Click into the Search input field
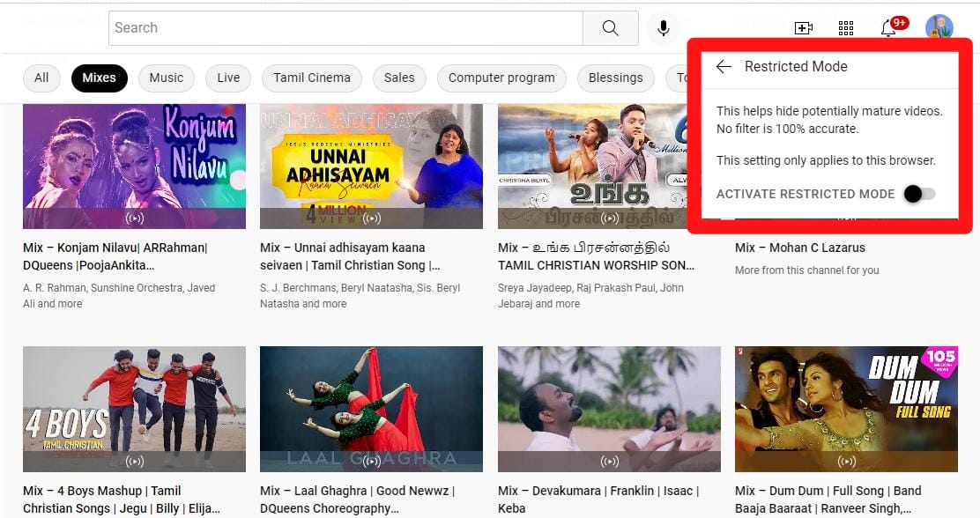 click(345, 28)
